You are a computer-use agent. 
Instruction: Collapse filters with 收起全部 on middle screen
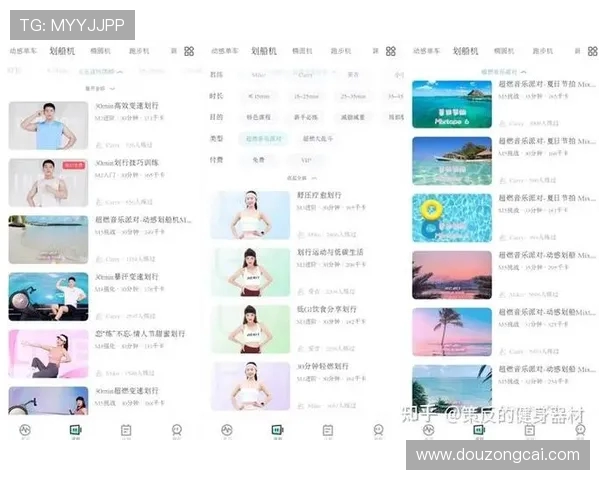pos(302,178)
